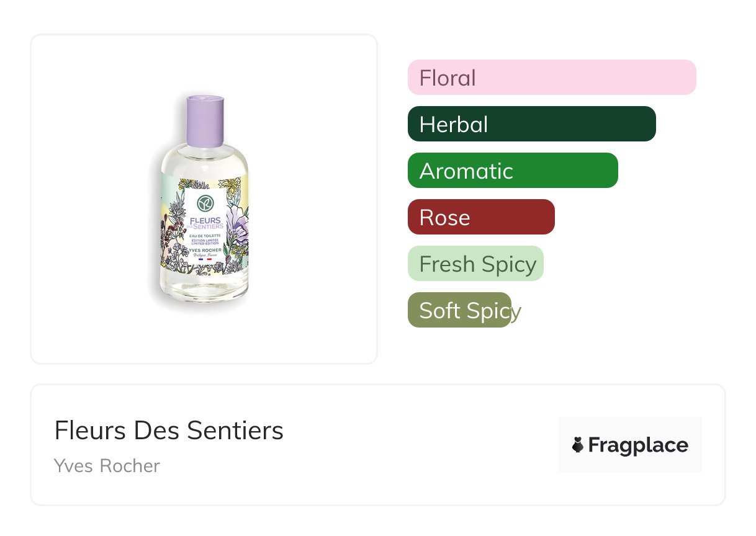
Task: Click the purple bottle cap
Action: click(205, 121)
